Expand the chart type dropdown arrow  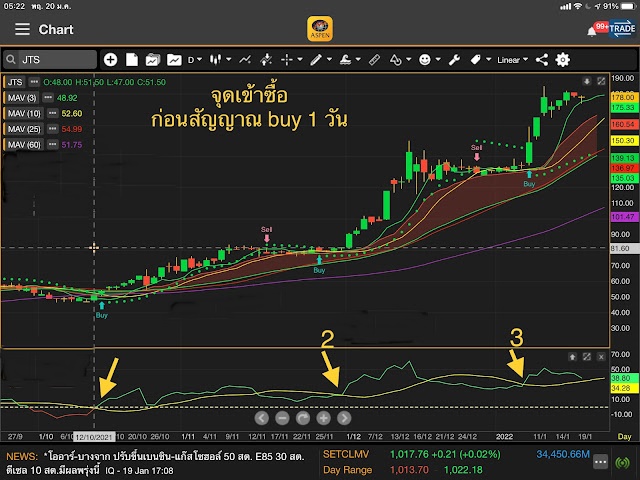(x=229, y=60)
